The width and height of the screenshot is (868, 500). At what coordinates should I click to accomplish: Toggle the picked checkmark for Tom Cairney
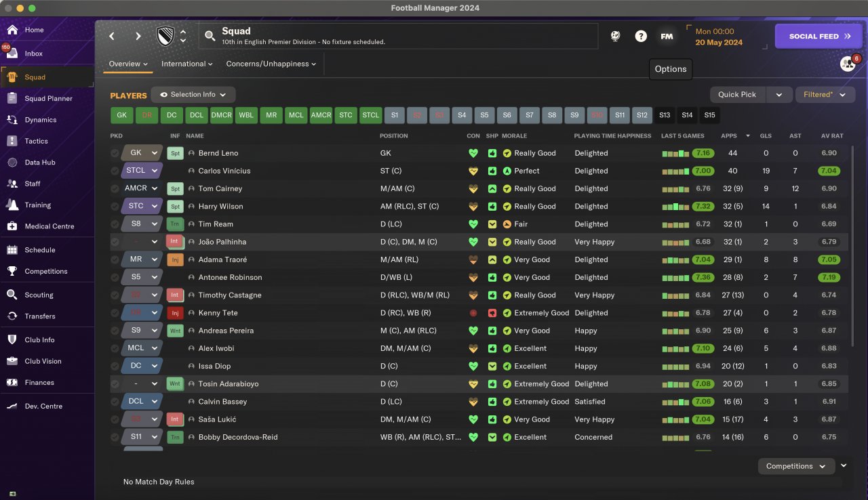(x=115, y=188)
